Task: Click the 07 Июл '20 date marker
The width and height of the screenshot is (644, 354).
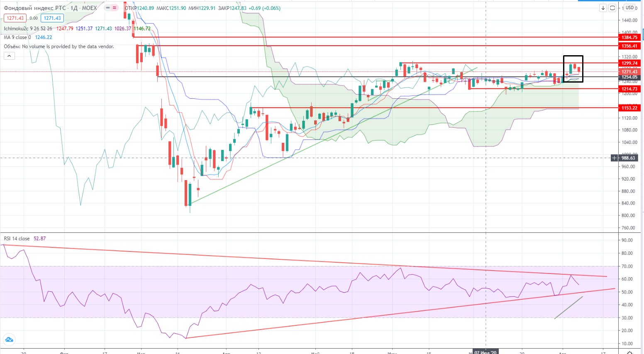Action: (485, 352)
